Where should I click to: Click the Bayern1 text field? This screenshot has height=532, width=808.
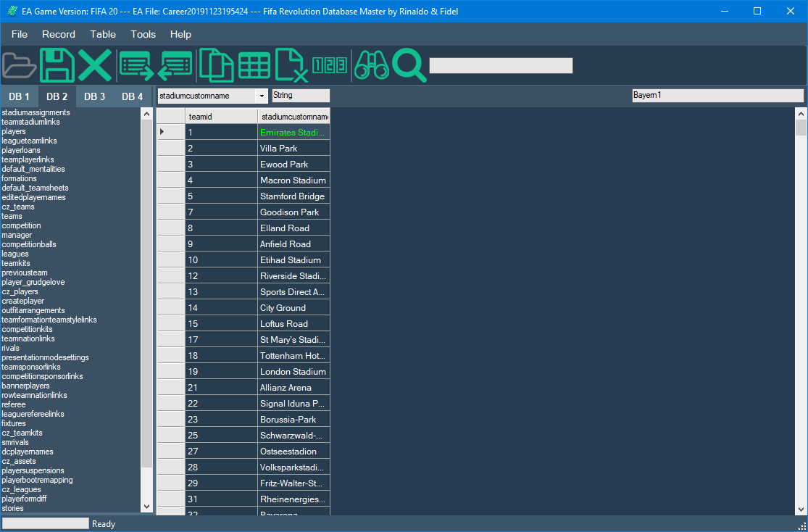point(718,96)
